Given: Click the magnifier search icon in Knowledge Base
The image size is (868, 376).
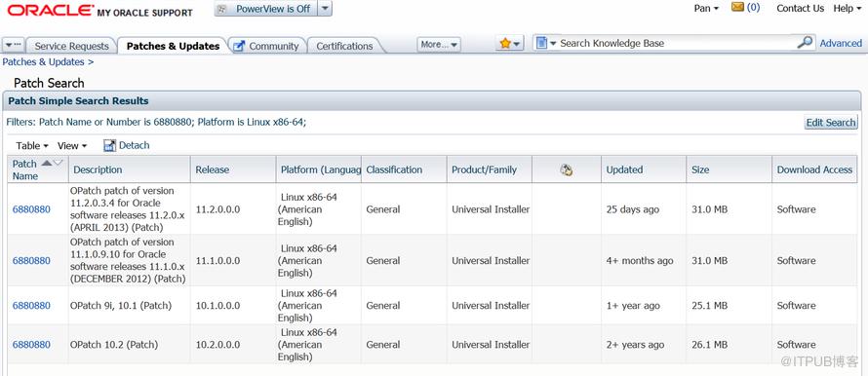Looking at the screenshot, I should click(806, 42).
